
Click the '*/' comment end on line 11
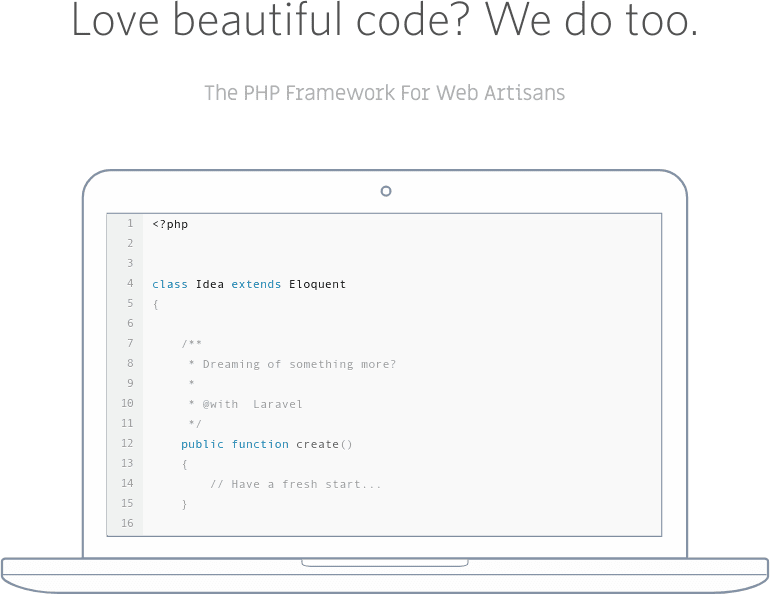(195, 424)
